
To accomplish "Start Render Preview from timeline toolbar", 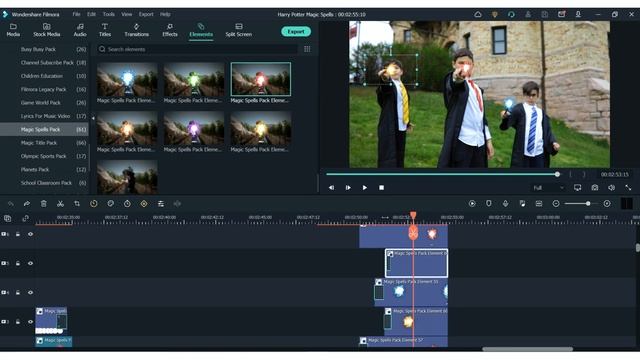I will coord(472,203).
